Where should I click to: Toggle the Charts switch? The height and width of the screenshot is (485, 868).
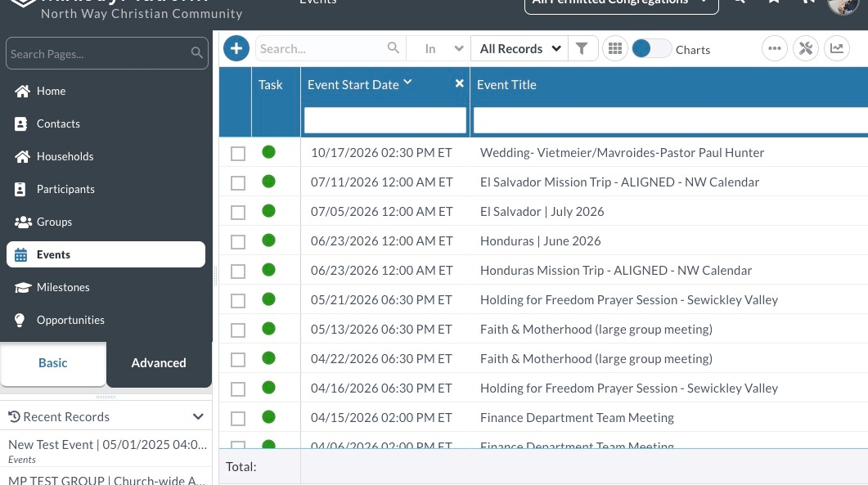pyautogui.click(x=651, y=49)
